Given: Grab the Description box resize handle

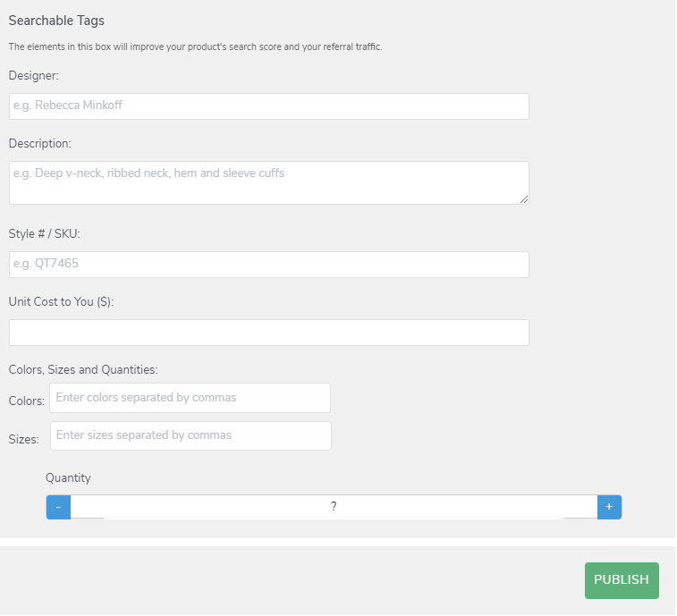Looking at the screenshot, I should coord(524,199).
